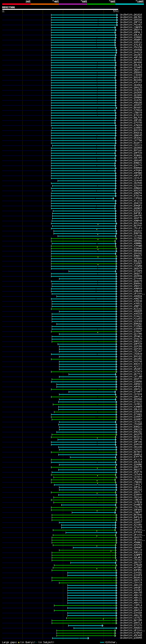The height and width of the screenshot is (644, 146).
Task: Click label UniRef100_Q9XHG8
Action: (131, 50)
